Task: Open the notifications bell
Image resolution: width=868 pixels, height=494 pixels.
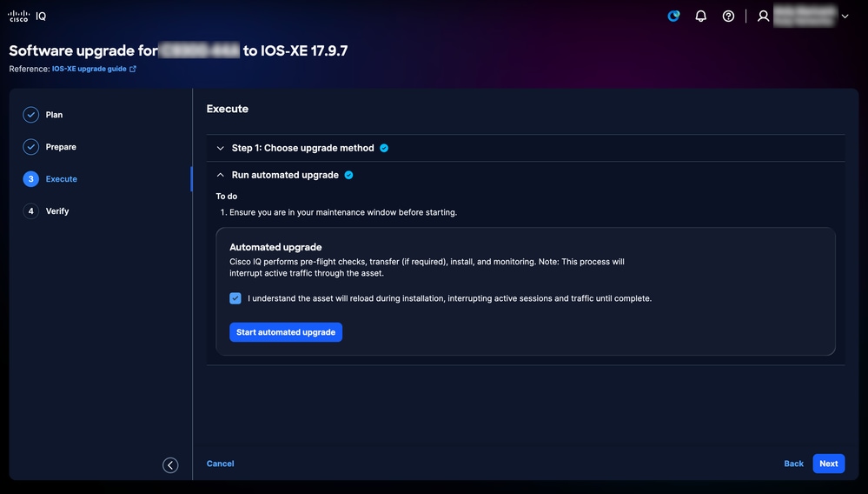Action: (701, 16)
